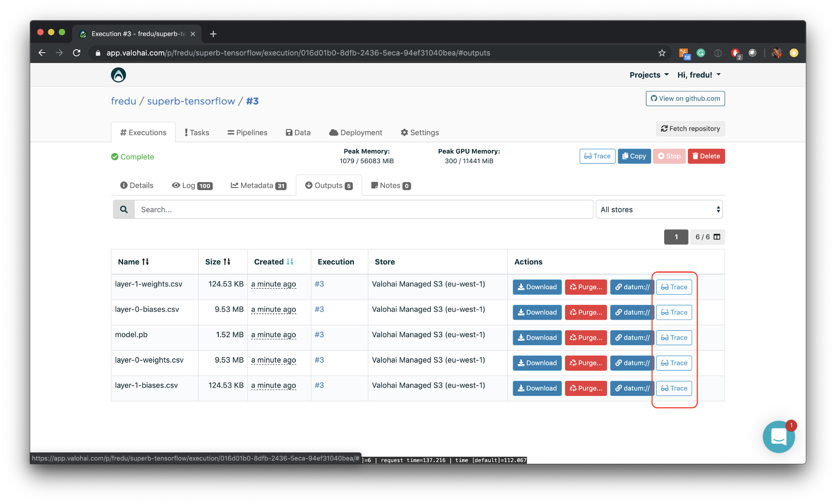Viewport: 836px width, 504px height.
Task: Go forward with browser forward arrow
Action: coord(59,53)
